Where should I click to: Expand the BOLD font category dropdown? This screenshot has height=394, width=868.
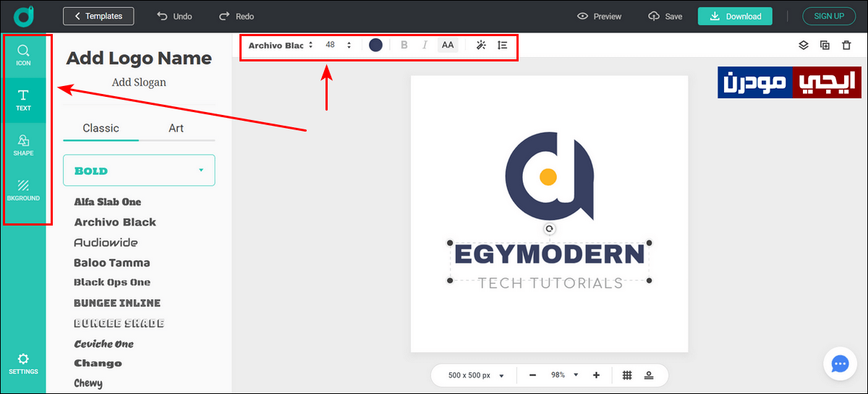click(x=139, y=171)
